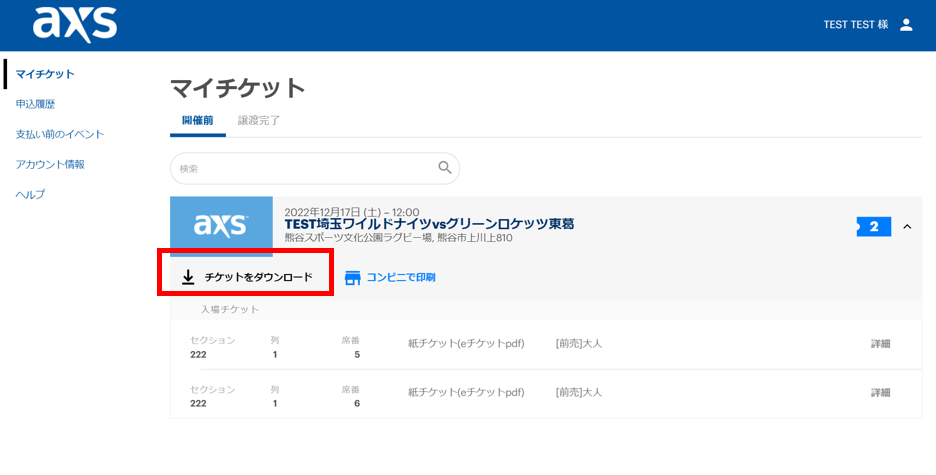This screenshot has height=475, width=936.
Task: Click [前売]大人 in seat 6 row
Action: [x=578, y=393]
